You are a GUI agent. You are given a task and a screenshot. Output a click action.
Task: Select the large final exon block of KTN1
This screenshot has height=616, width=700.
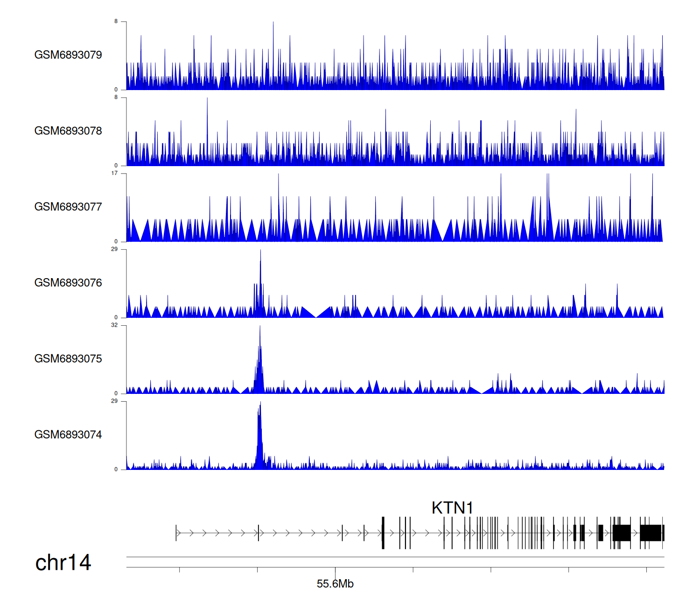point(651,532)
